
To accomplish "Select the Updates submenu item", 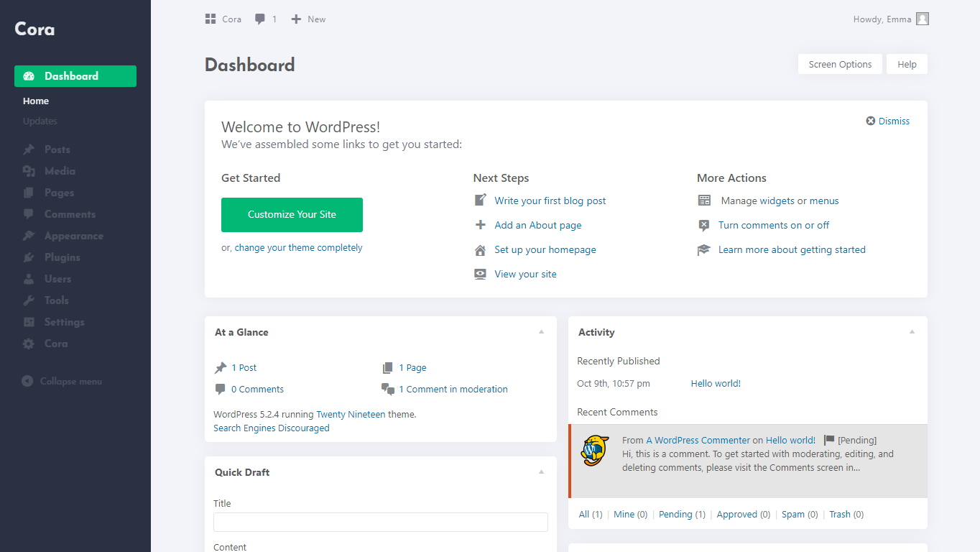I will tap(40, 121).
